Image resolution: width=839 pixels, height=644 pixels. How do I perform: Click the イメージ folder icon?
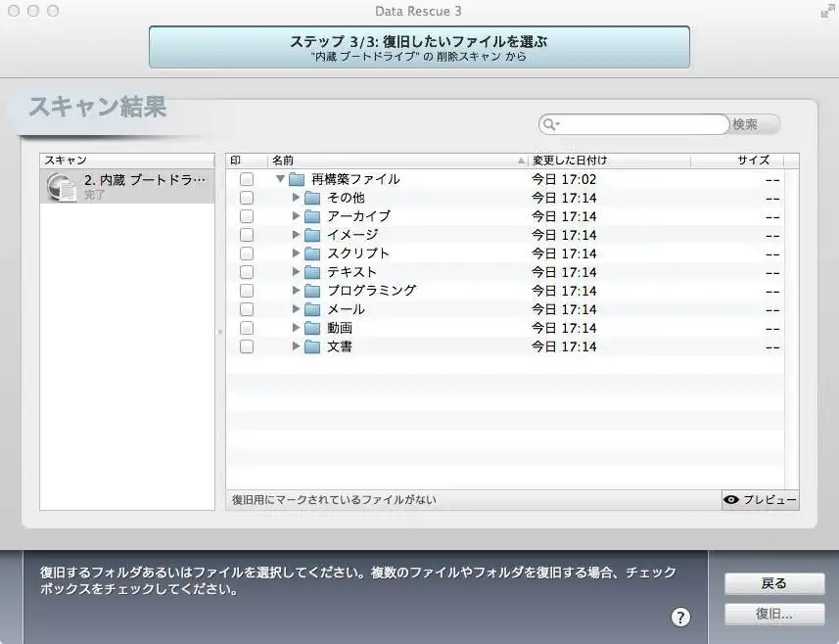tap(312, 235)
